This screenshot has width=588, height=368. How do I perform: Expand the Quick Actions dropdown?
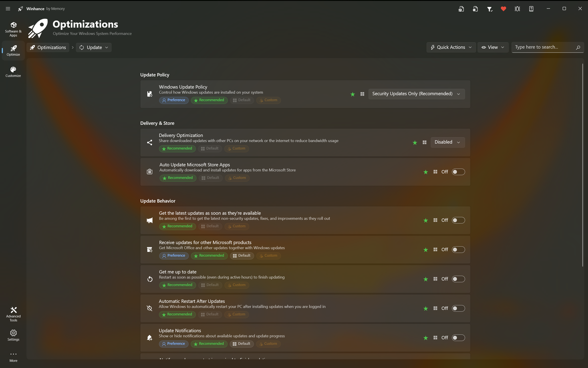[x=451, y=47]
